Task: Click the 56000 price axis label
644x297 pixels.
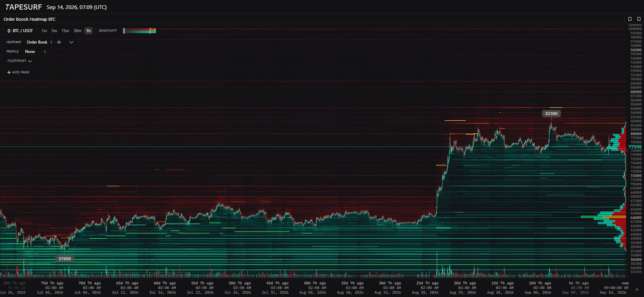Action: [636, 260]
